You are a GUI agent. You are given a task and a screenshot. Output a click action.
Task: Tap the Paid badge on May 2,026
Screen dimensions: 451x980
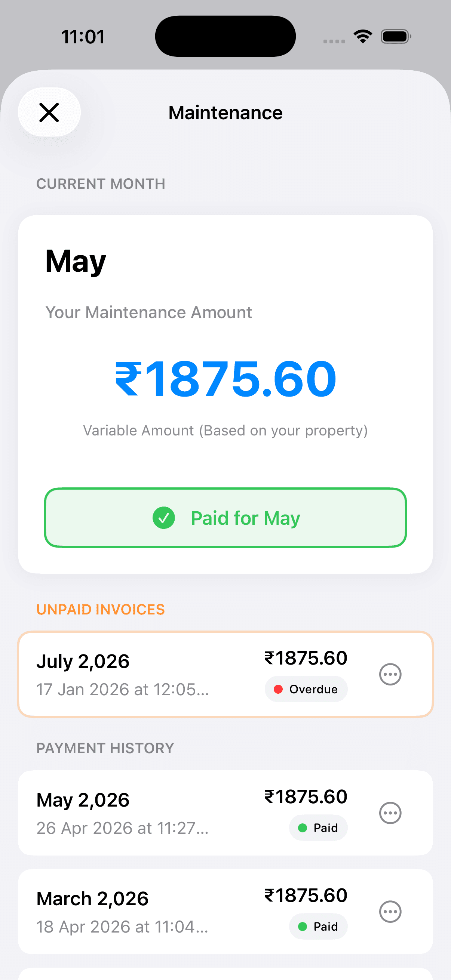click(318, 828)
